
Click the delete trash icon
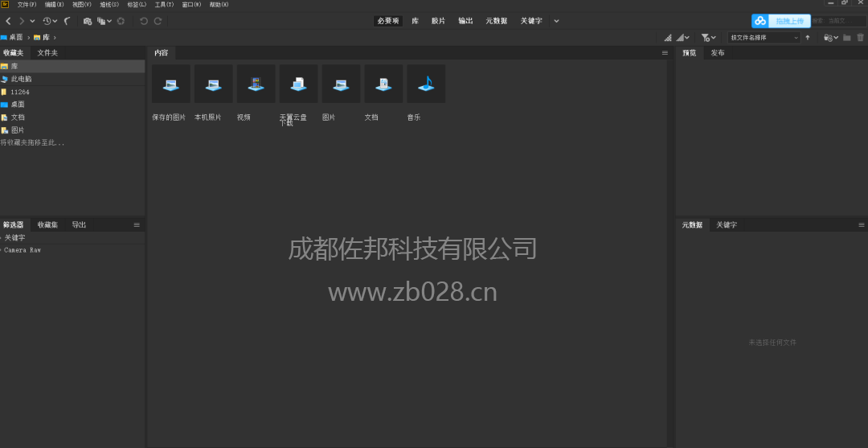[x=860, y=38]
